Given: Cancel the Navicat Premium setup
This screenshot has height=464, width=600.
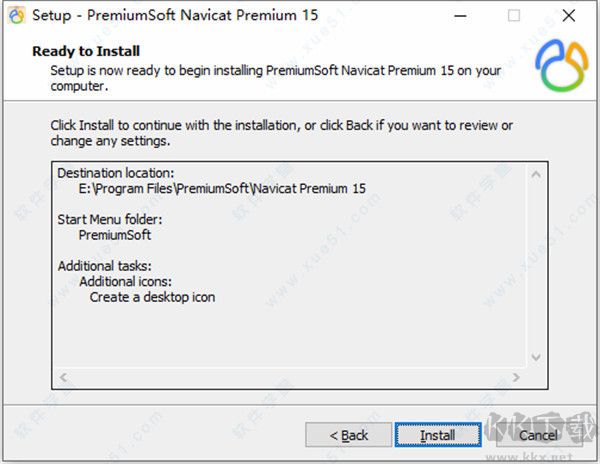Looking at the screenshot, I should [538, 435].
